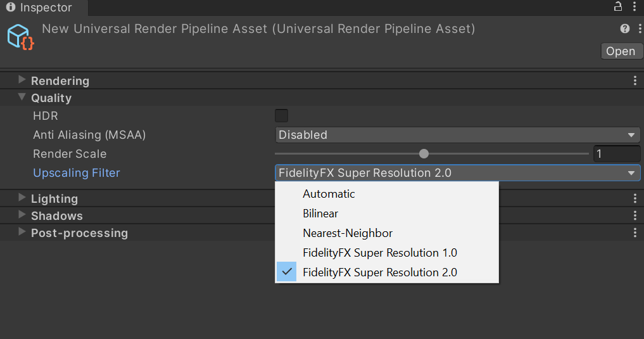Open Lighting section options menu
The height and width of the screenshot is (339, 644).
point(635,198)
